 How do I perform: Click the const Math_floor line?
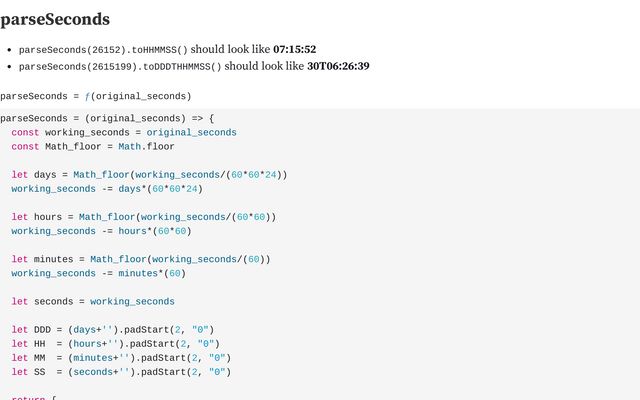point(93,147)
